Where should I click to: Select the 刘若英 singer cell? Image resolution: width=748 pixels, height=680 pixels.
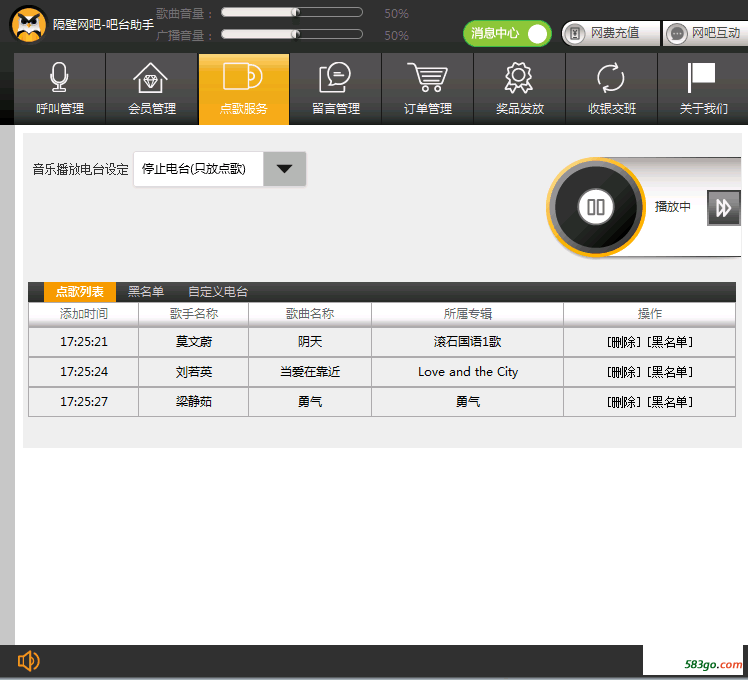pyautogui.click(x=194, y=372)
